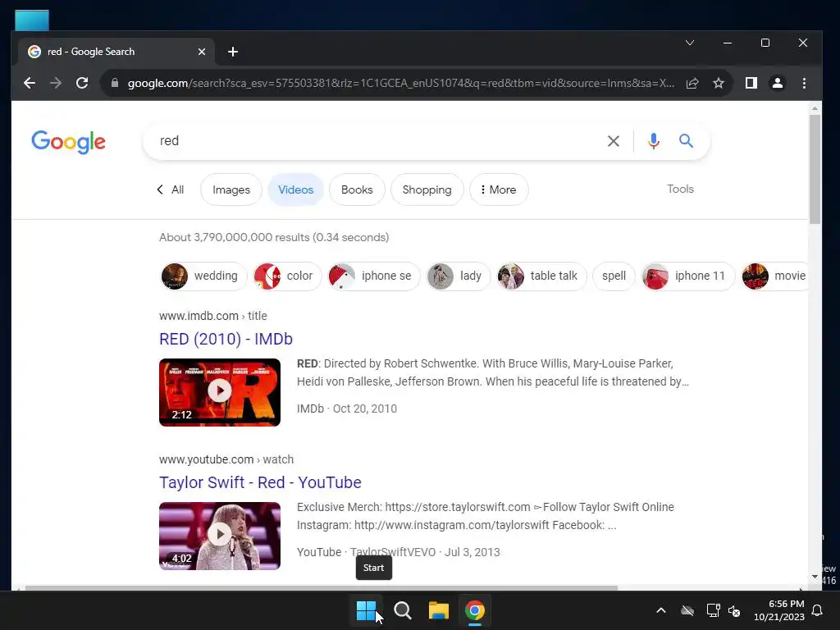Click the Chrome icon in taskbar
This screenshot has height=630, width=840.
(x=475, y=610)
